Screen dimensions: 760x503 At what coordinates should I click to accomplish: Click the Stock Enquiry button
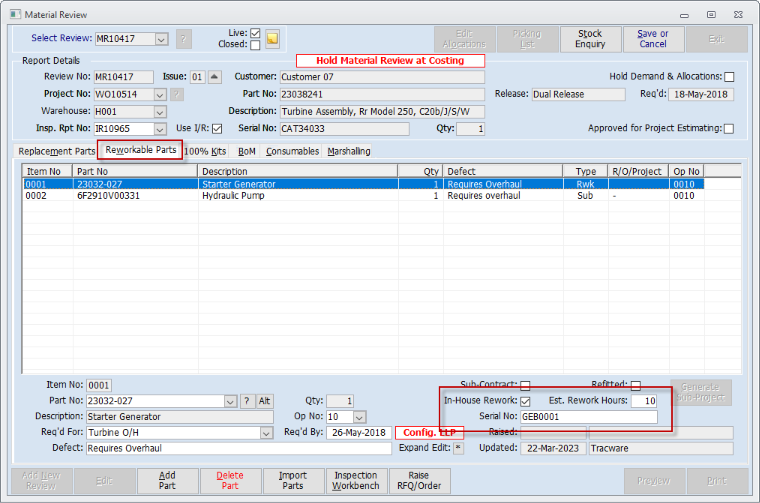coord(590,39)
